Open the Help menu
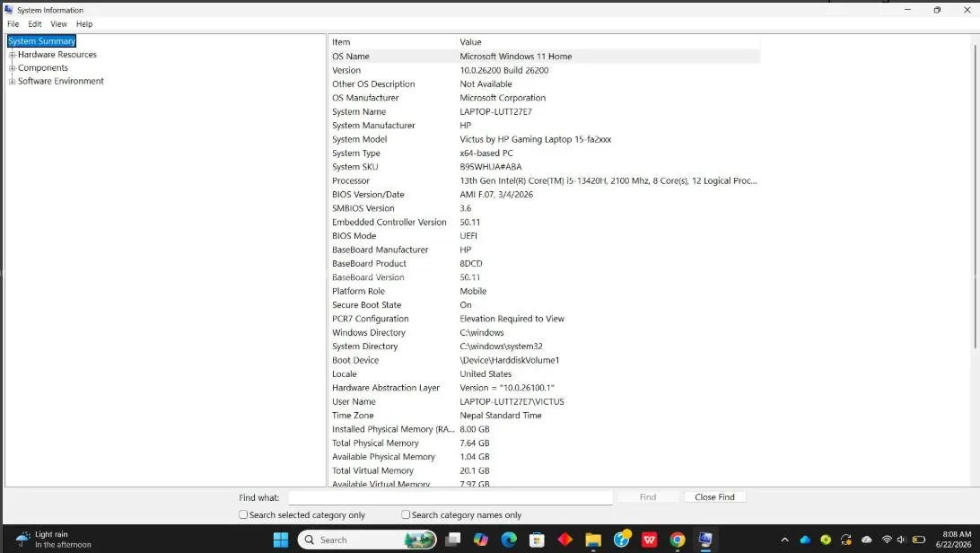 click(x=84, y=23)
